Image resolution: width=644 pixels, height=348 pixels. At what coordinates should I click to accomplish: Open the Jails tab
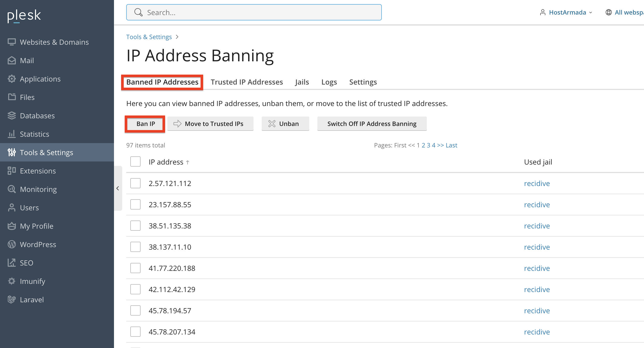[302, 82]
